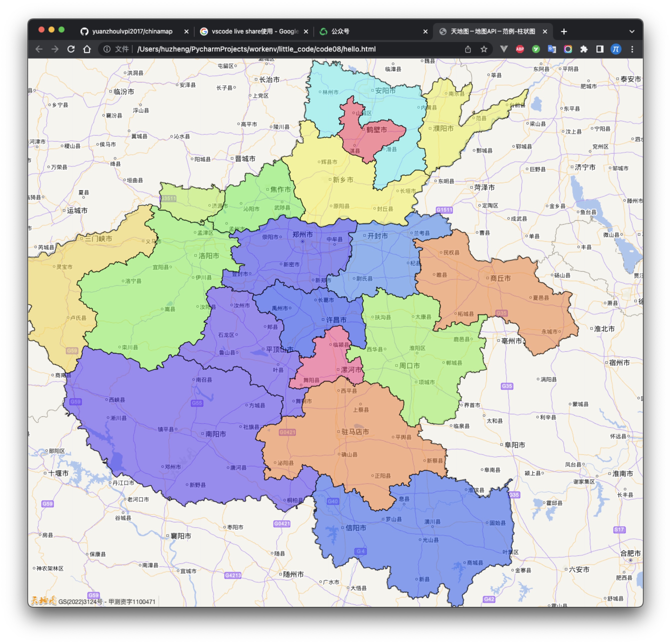The width and height of the screenshot is (671, 644).
Task: Click the Google Translate extension icon
Action: point(552,49)
